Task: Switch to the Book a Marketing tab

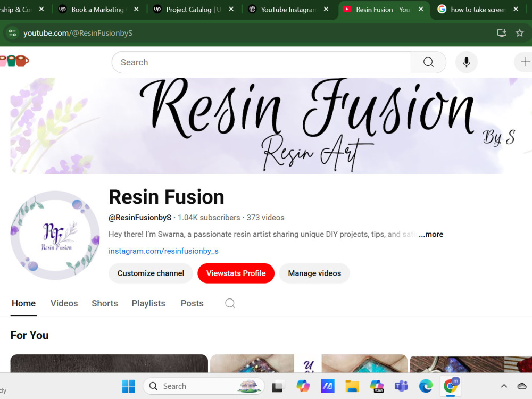Action: (x=97, y=10)
